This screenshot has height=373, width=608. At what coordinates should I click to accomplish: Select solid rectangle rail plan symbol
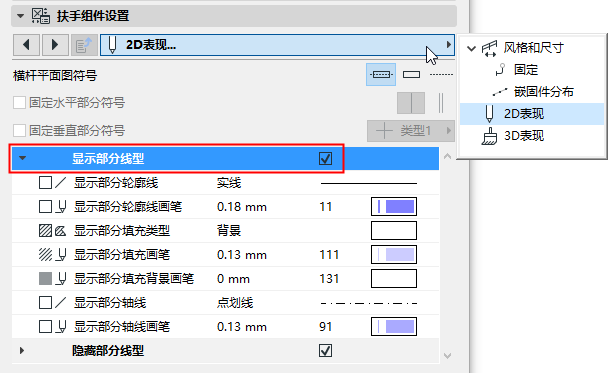click(x=411, y=74)
